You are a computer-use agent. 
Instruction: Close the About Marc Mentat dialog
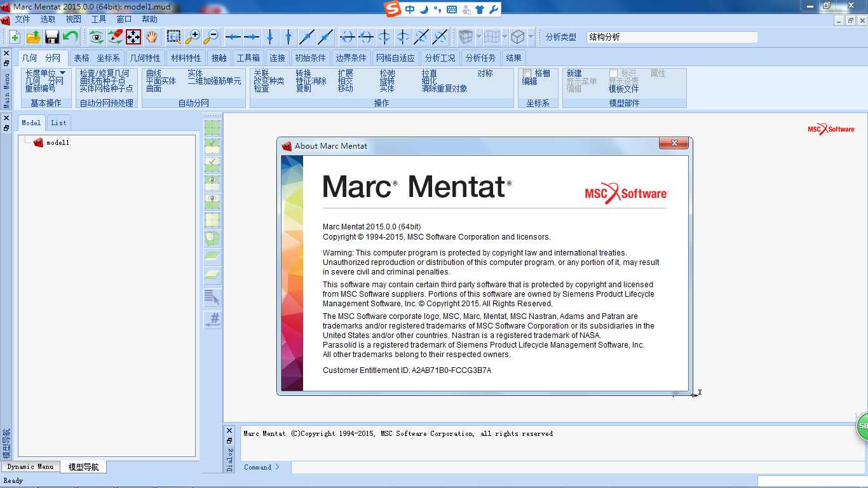coord(674,144)
